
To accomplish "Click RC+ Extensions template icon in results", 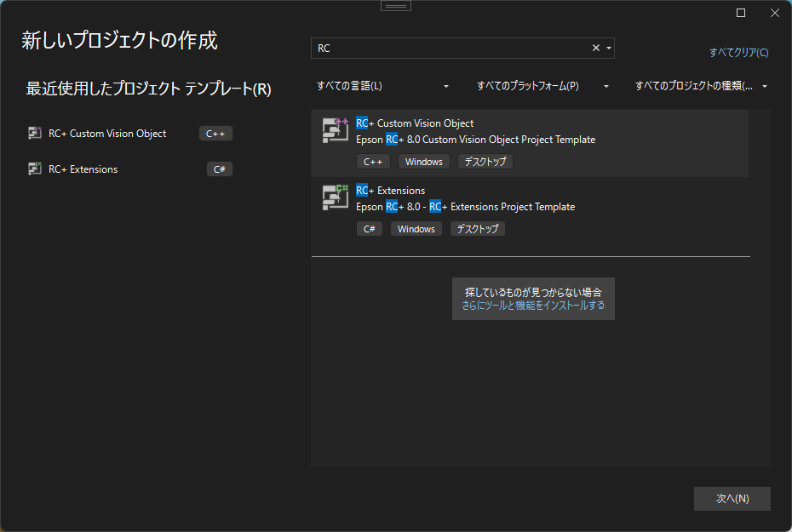I will [336, 197].
